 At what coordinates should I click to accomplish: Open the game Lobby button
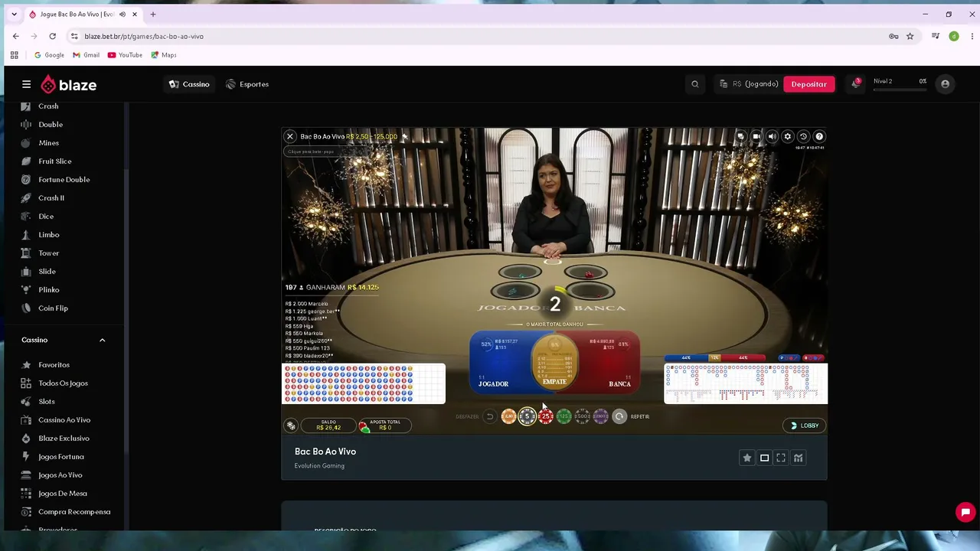(805, 425)
